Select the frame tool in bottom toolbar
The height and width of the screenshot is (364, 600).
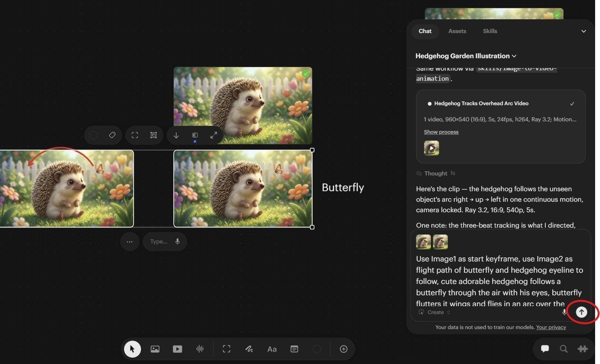coord(226,349)
